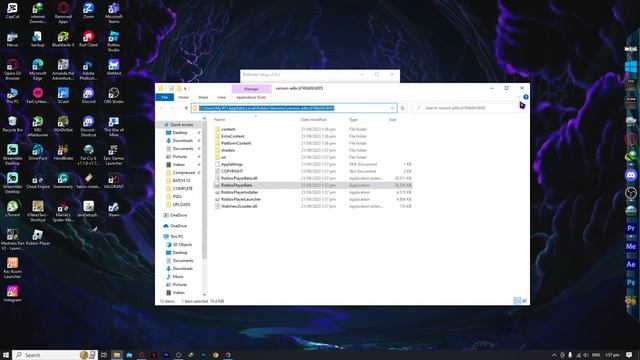Open the Opera GX Browser icon
Screen dimensions: 640x360
click(x=12, y=69)
